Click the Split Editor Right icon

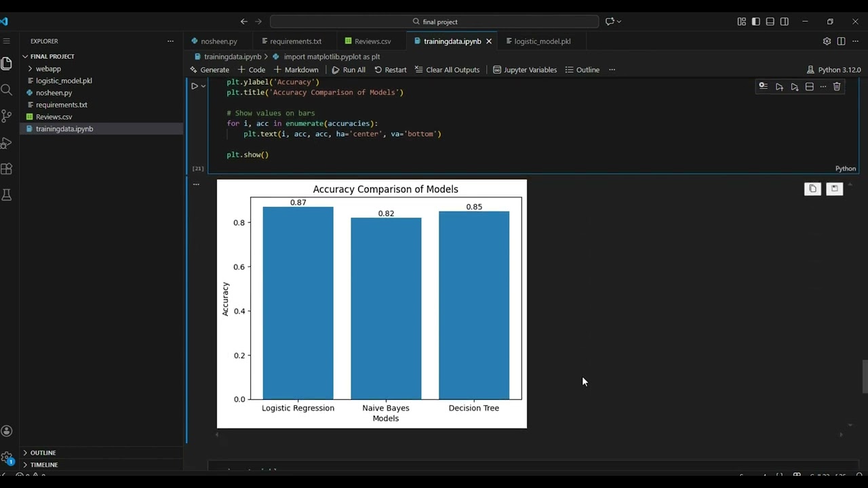tap(841, 41)
